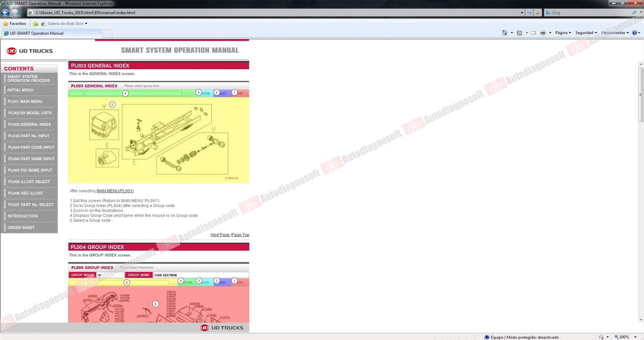Image resolution: width=644 pixels, height=340 pixels.
Task: Click the scrollbar down arrow
Action: [x=640, y=320]
